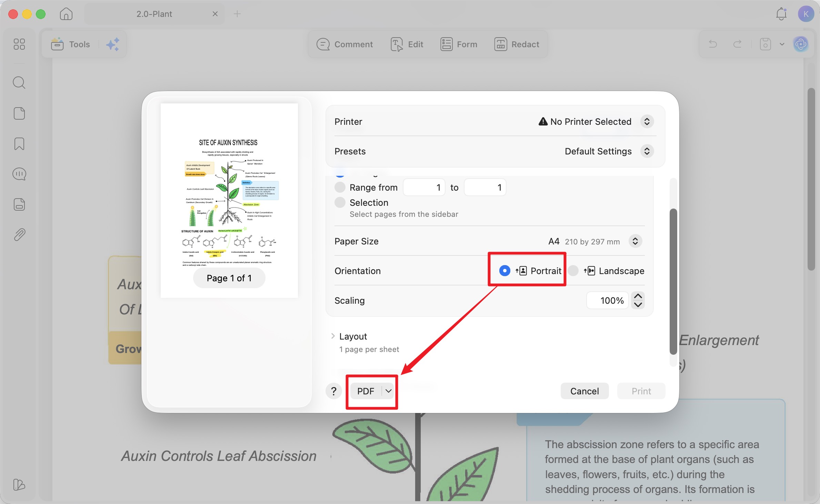The width and height of the screenshot is (820, 504).
Task: Click the Cancel button
Action: click(x=584, y=391)
